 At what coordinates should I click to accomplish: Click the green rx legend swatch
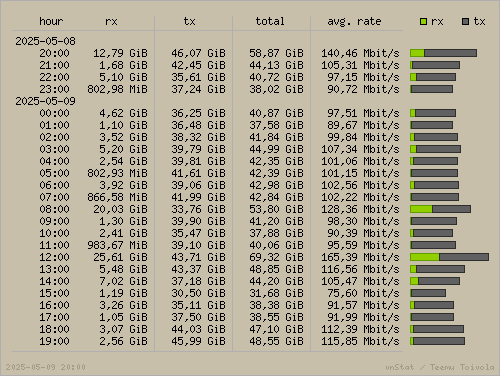[x=423, y=22]
